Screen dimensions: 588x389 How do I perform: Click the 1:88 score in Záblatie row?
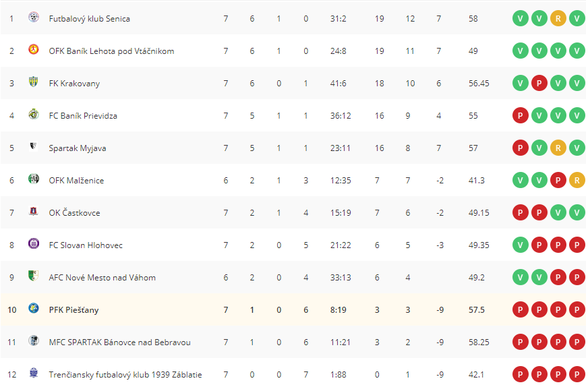[339, 375]
